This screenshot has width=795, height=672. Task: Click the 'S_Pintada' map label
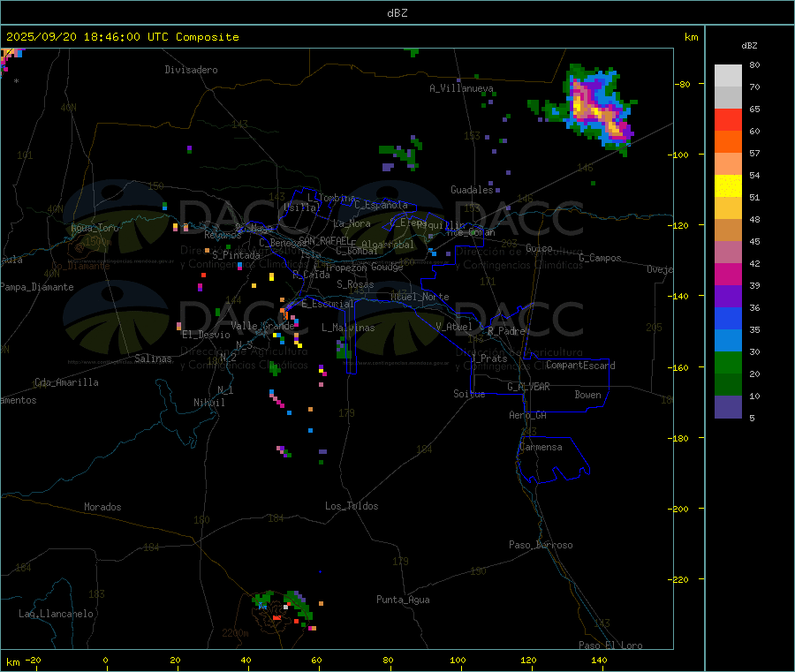236,255
